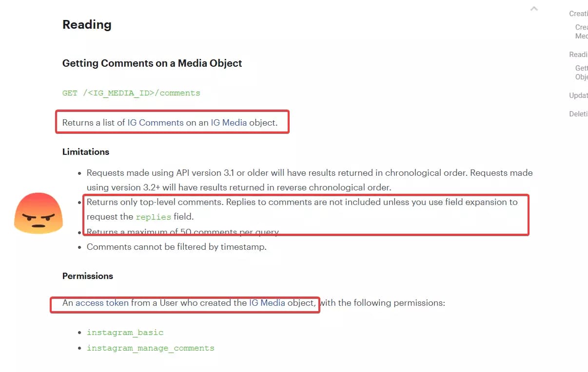Open the instagram_manage_comments permission link
This screenshot has width=588, height=372.
click(x=151, y=348)
